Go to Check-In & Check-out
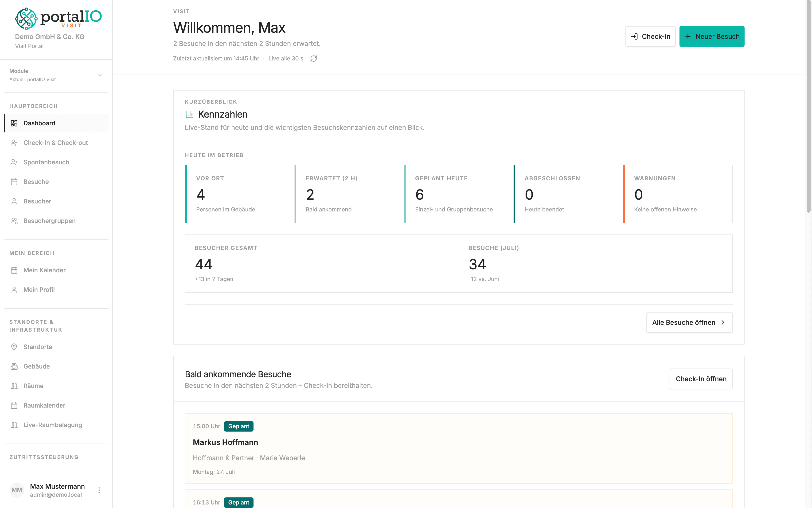Screen dimensions: 812x508 tap(56, 143)
